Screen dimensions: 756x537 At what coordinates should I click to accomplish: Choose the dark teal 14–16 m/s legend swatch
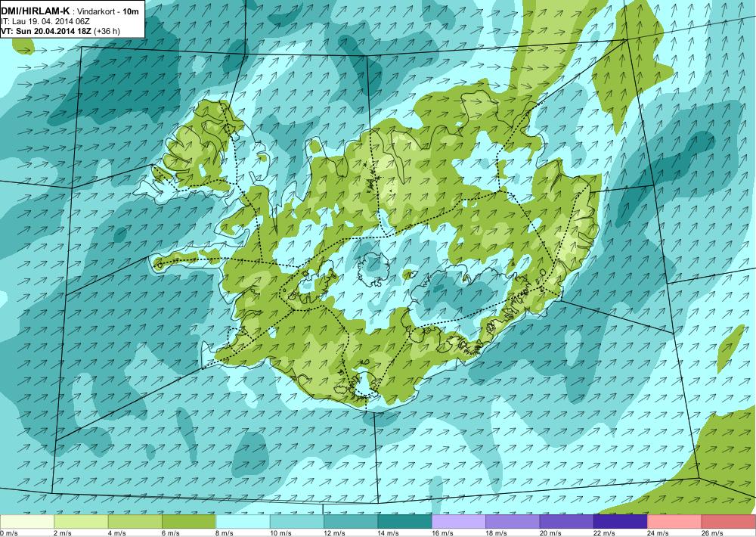coord(405,522)
